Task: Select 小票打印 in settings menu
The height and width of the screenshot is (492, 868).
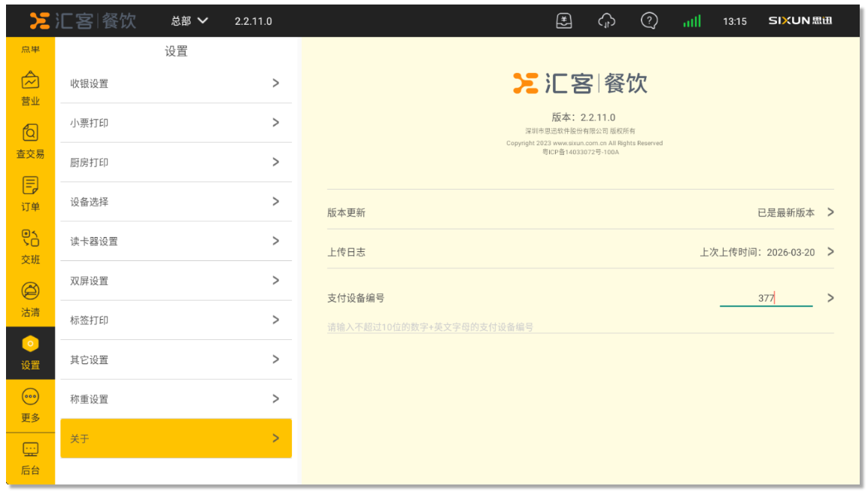Action: (176, 123)
